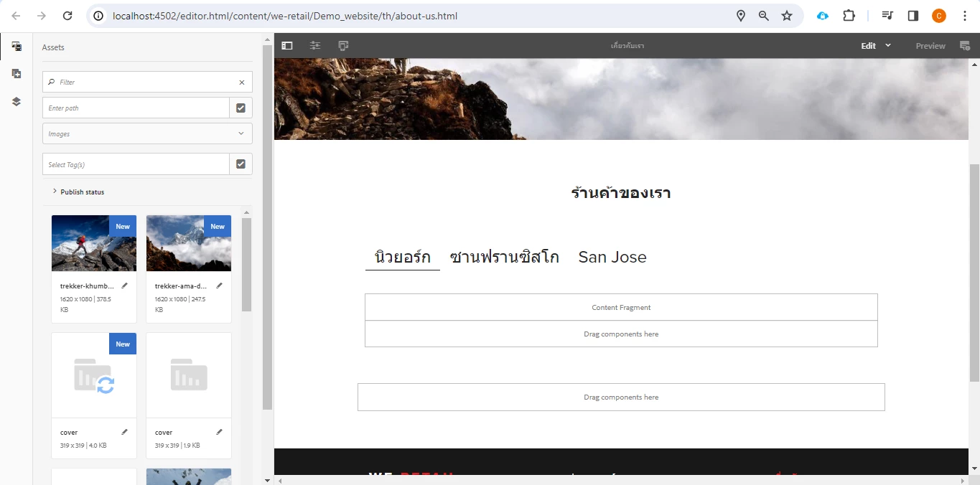
Task: Click the page title เกี่ยวกับเรา in top bar
Action: point(627,46)
